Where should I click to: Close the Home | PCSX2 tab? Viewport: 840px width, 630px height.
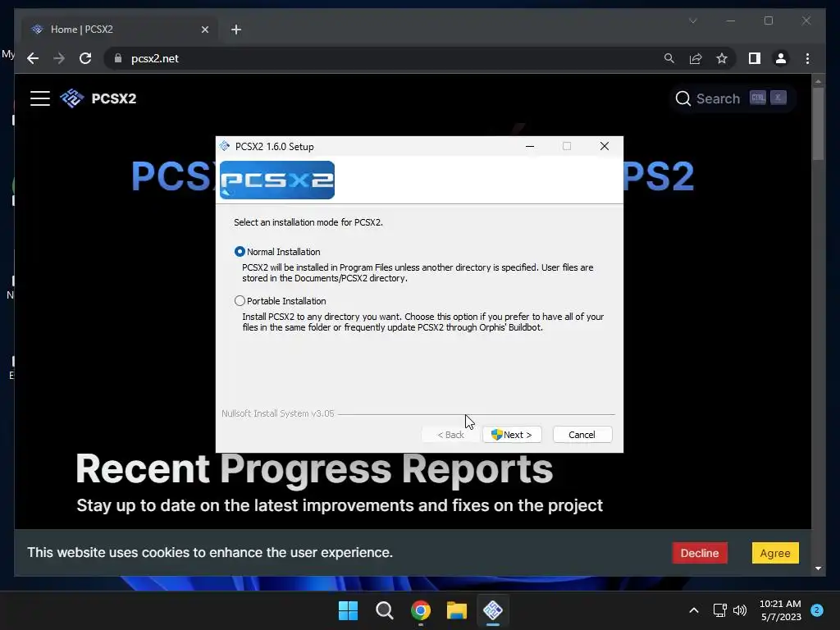pos(204,30)
